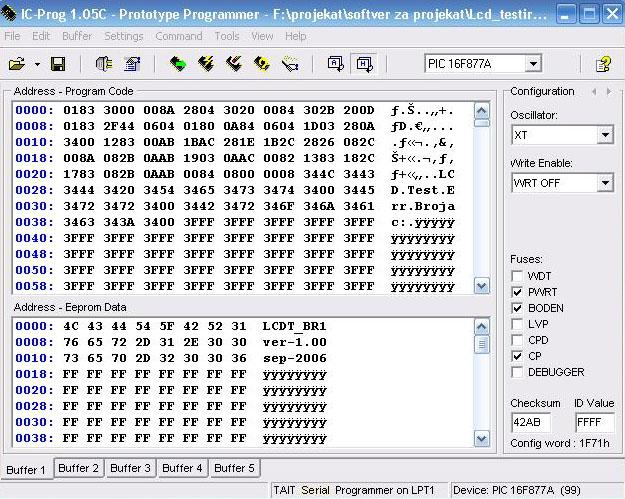Click Eeprom ASCII text LCDT_BR1
Viewport: 625px width, 499px height.
coord(295,326)
